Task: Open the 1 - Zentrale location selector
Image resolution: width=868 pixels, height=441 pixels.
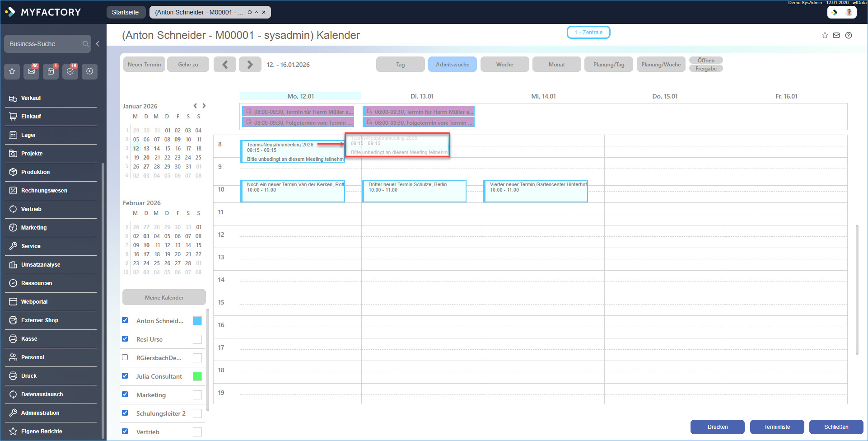Action: click(588, 33)
